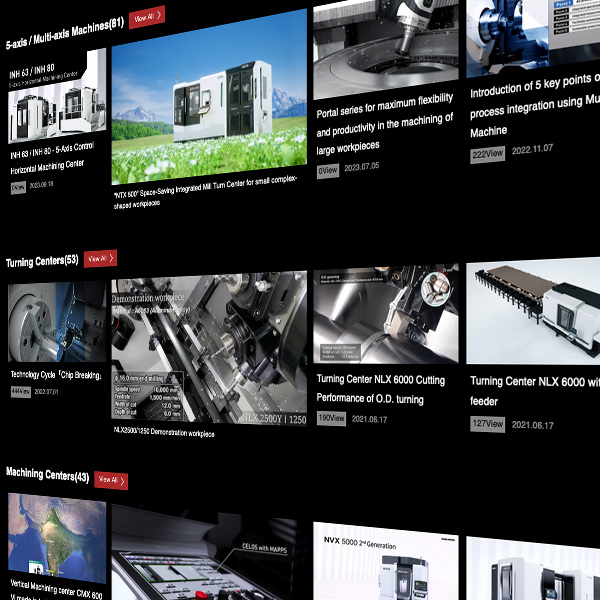Open NTX 500 Space-Saving Integrated Mill Turn title
This screenshot has height=600, width=600.
click(x=205, y=193)
